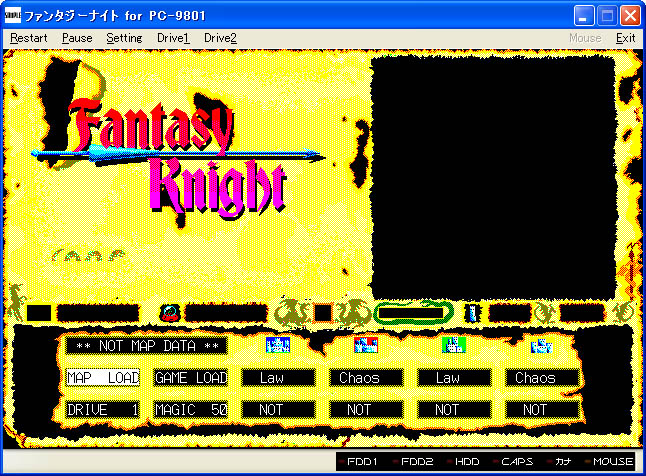Click the black map preview area
This screenshot has height=476, width=646.
coord(494,177)
